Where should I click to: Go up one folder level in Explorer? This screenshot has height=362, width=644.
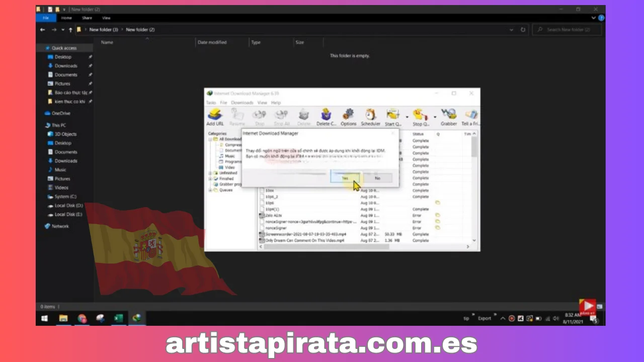(70, 30)
